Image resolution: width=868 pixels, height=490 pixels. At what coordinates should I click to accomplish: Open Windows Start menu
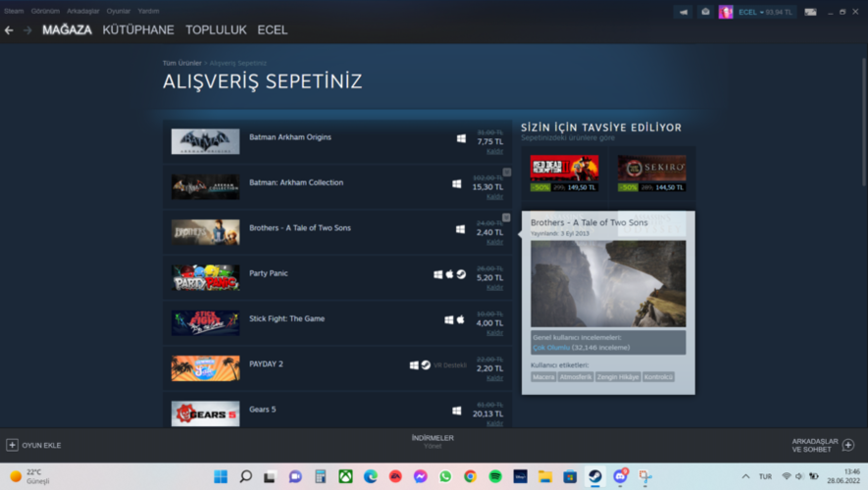221,476
